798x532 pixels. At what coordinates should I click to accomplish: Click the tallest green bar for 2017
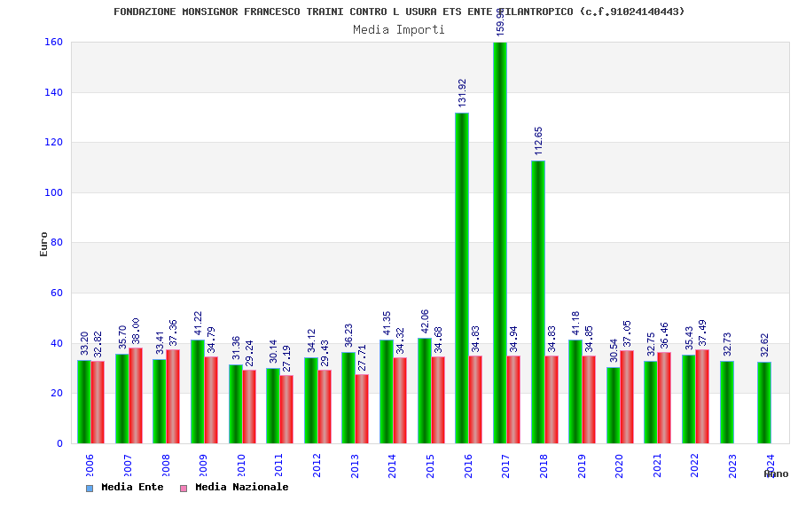pos(500,242)
